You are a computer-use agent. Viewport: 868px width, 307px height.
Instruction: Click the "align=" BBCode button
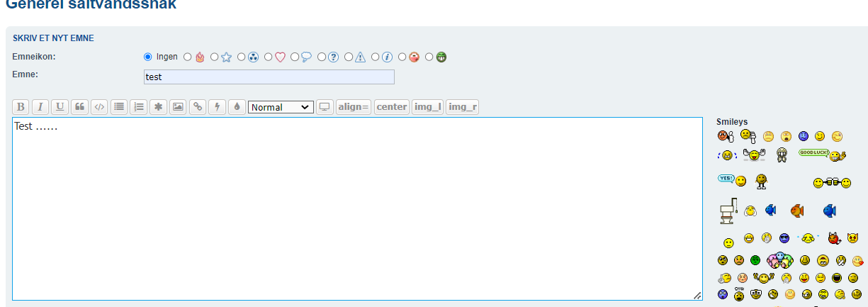pos(354,107)
